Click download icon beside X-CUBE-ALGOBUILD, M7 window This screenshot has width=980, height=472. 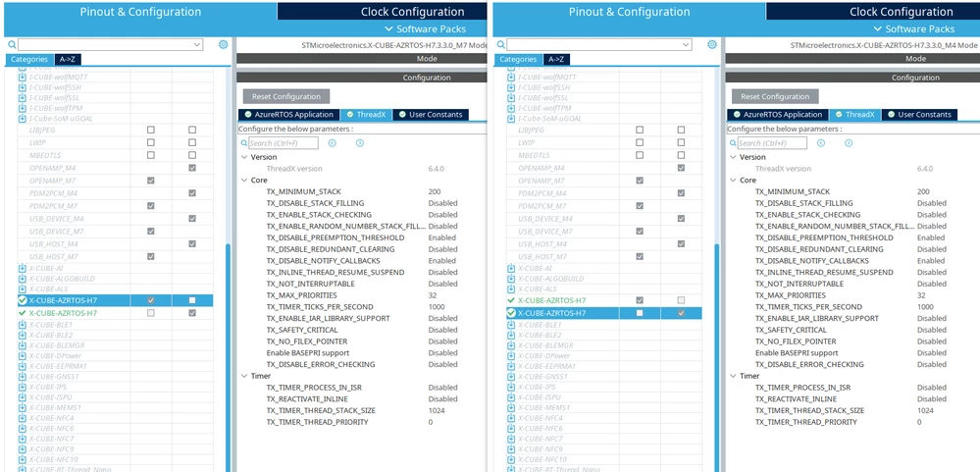pyautogui.click(x=23, y=279)
